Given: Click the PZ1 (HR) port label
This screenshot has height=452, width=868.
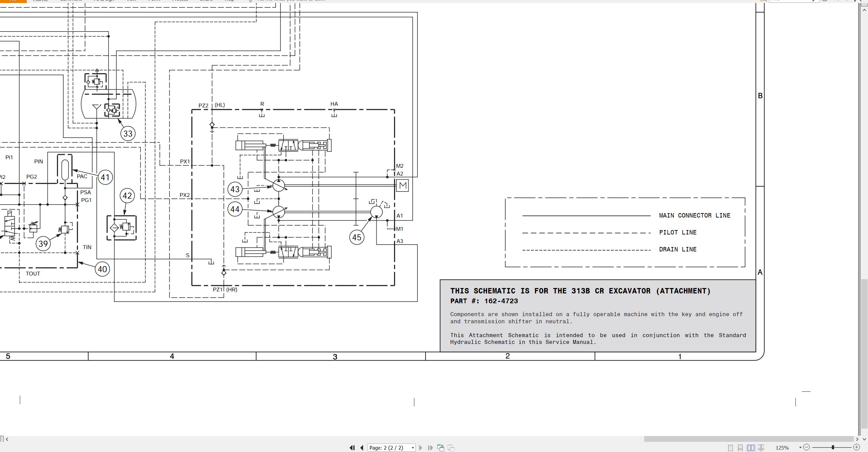Looking at the screenshot, I should pyautogui.click(x=225, y=290).
